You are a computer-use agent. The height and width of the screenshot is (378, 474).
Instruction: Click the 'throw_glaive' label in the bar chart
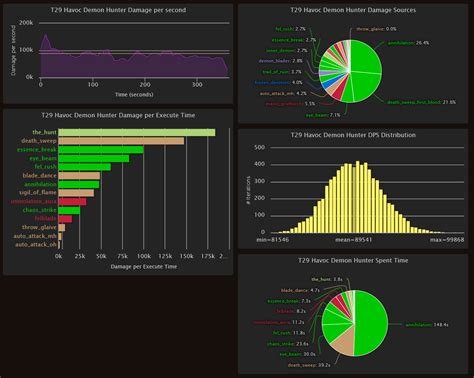click(x=39, y=227)
